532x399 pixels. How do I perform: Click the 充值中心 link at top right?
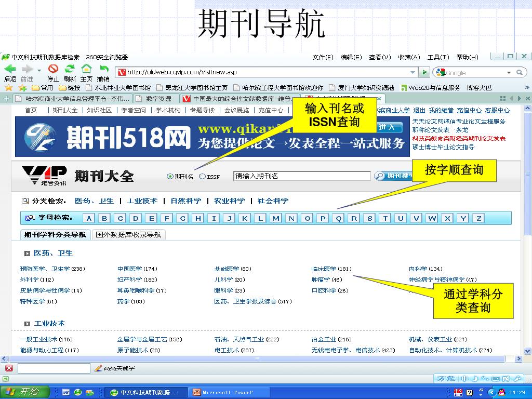(469, 110)
